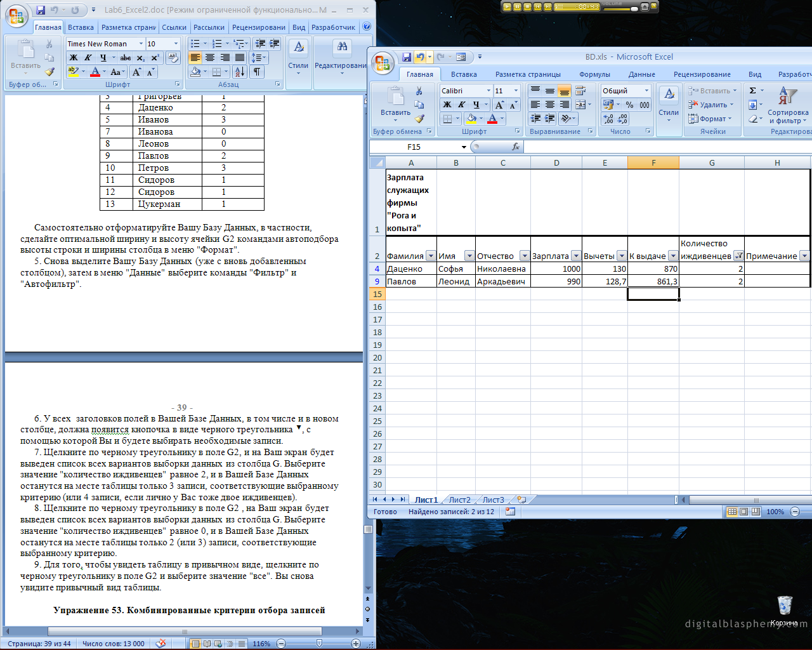Toggle Italic in Word font group
This screenshot has height=650, width=812.
tap(88, 58)
